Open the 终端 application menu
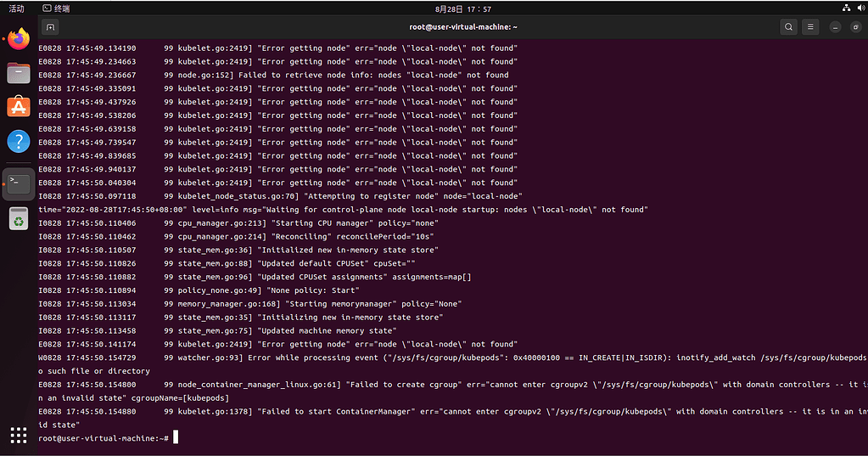Screen dimensions: 868x456 [x=56, y=8]
